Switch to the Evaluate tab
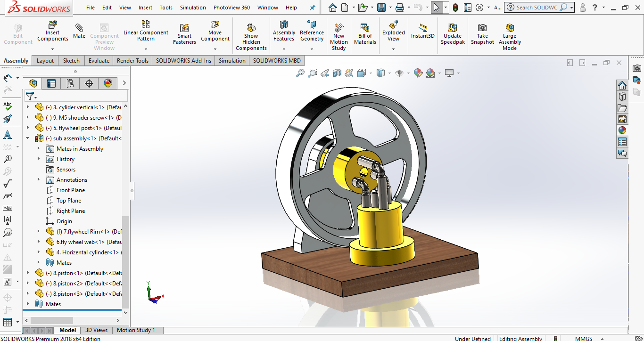644x341 pixels. [99, 60]
